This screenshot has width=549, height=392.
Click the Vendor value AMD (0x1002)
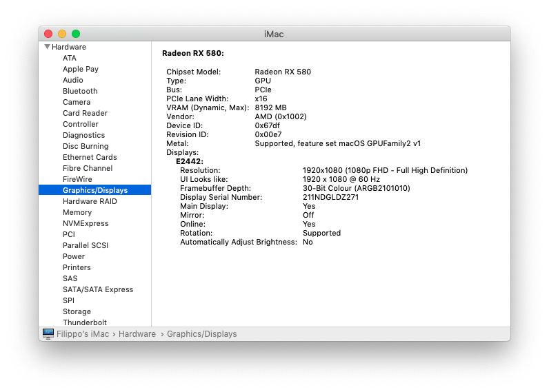281,116
